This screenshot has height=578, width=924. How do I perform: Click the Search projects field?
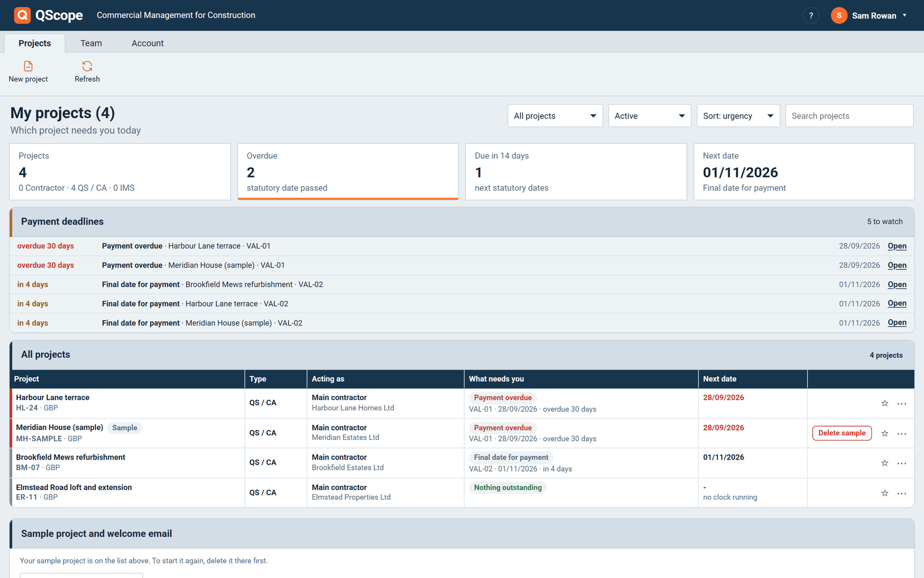[x=849, y=116]
